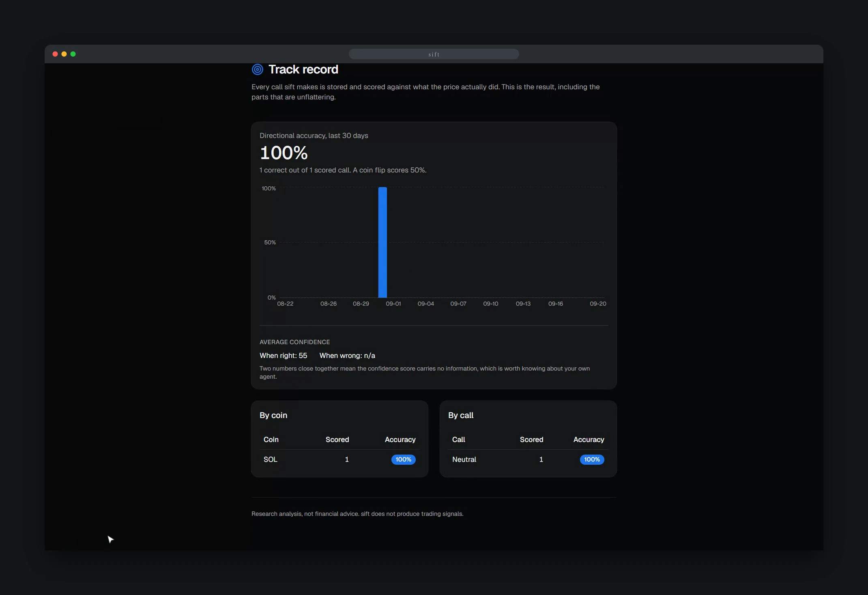
Task: Click the Neutral 100% accuracy badge
Action: 592,459
